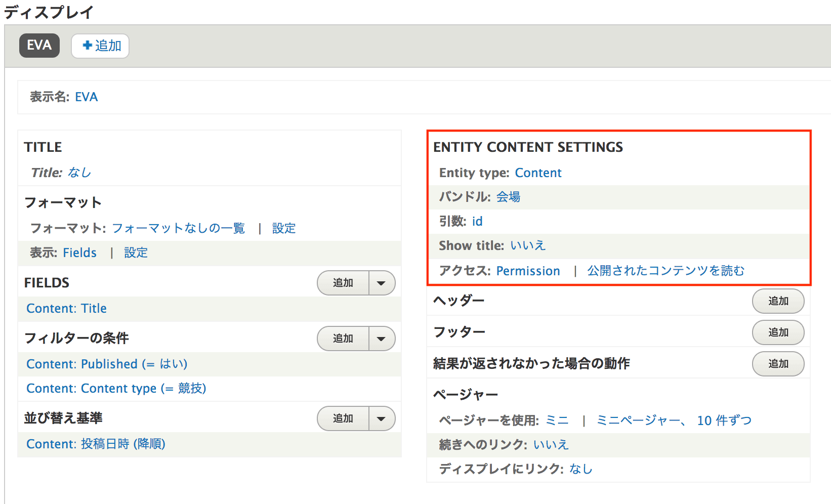Open Content: Published filter link
The height and width of the screenshot is (504, 831).
click(x=107, y=364)
